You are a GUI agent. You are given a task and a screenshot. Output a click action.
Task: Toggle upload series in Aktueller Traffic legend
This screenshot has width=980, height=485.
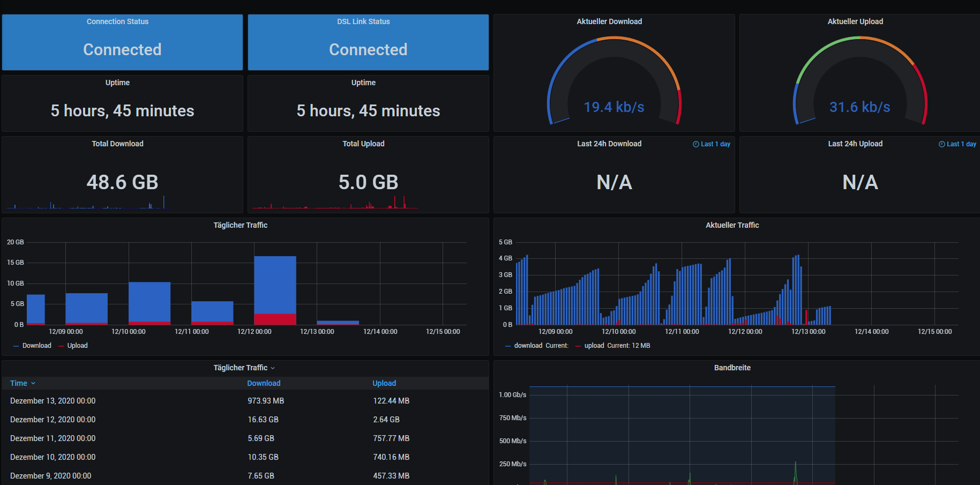(x=594, y=346)
